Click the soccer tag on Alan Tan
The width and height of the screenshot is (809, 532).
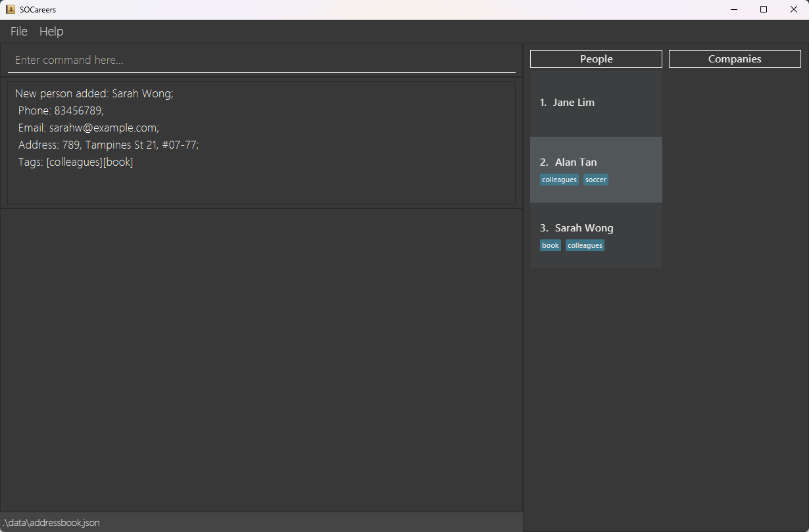pos(596,180)
